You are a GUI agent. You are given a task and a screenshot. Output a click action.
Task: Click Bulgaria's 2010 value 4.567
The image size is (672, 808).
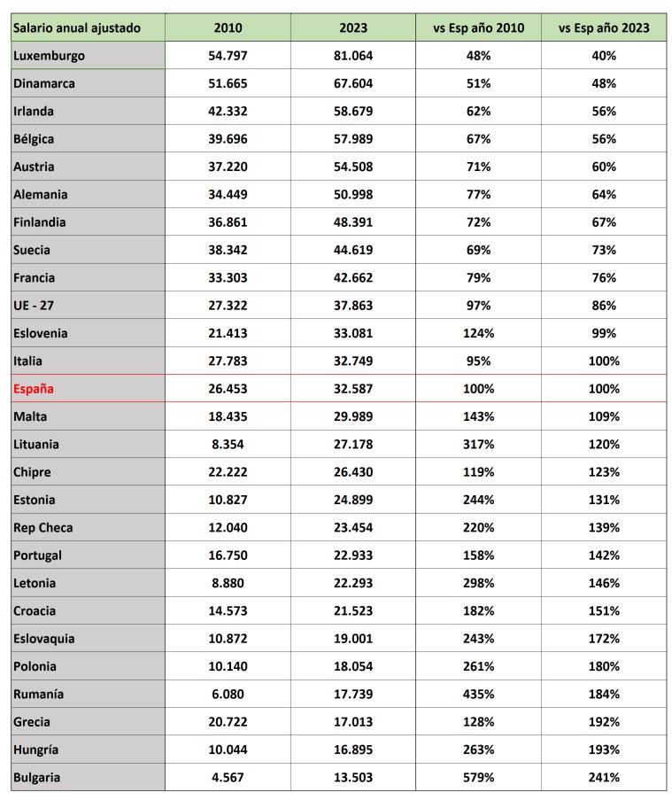[x=228, y=778]
